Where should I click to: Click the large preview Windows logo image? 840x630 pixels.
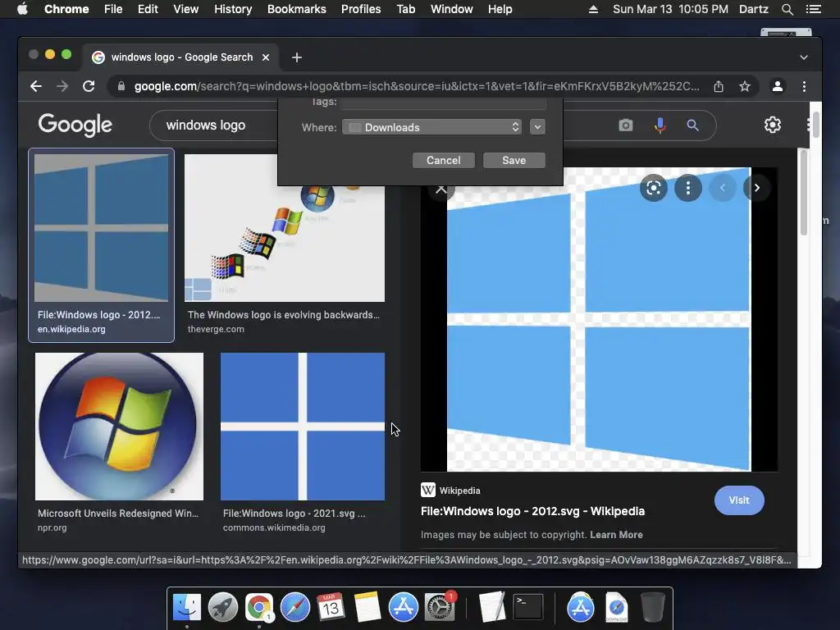(599, 320)
